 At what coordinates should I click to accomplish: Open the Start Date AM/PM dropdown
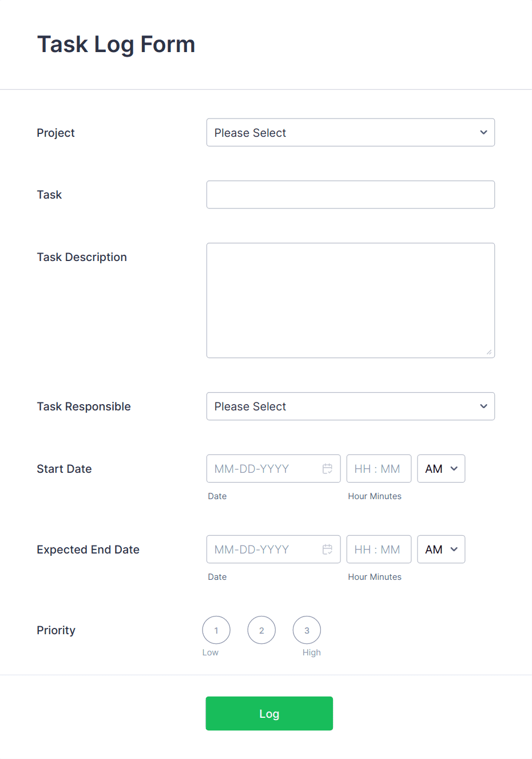pos(440,468)
